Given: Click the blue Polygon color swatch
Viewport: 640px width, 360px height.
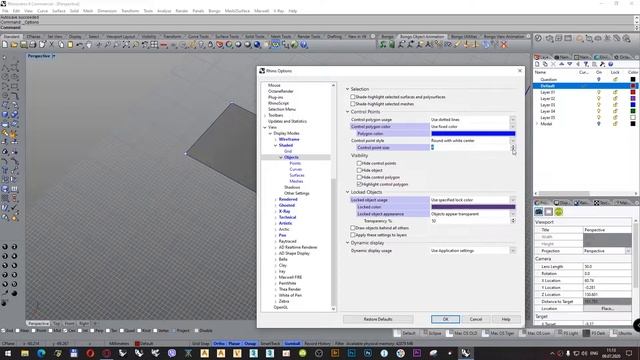Looking at the screenshot, I should [x=473, y=133].
